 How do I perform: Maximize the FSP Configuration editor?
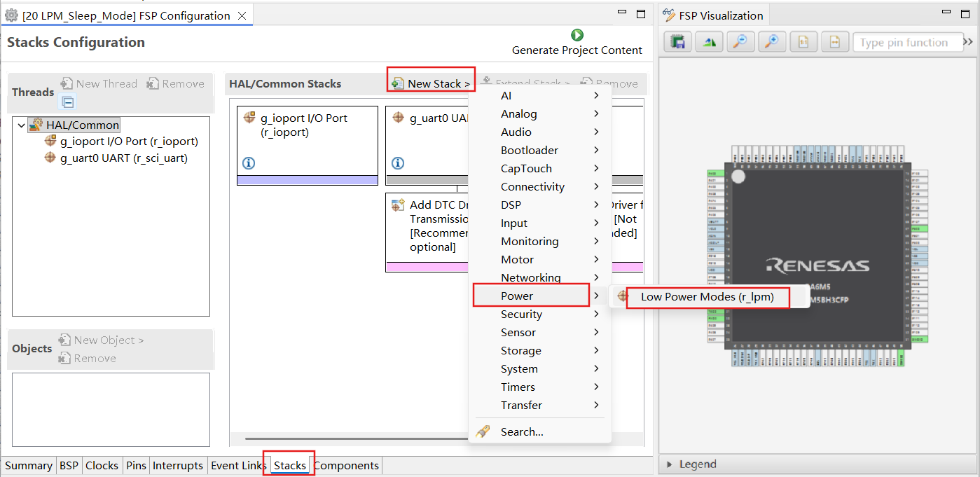(640, 13)
